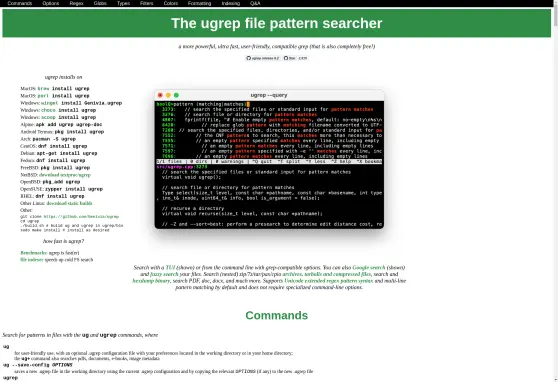Click 'apt-get install ugrep' Debian command
Viewport: 558px width, 382px height.
pyautogui.click(x=67, y=153)
